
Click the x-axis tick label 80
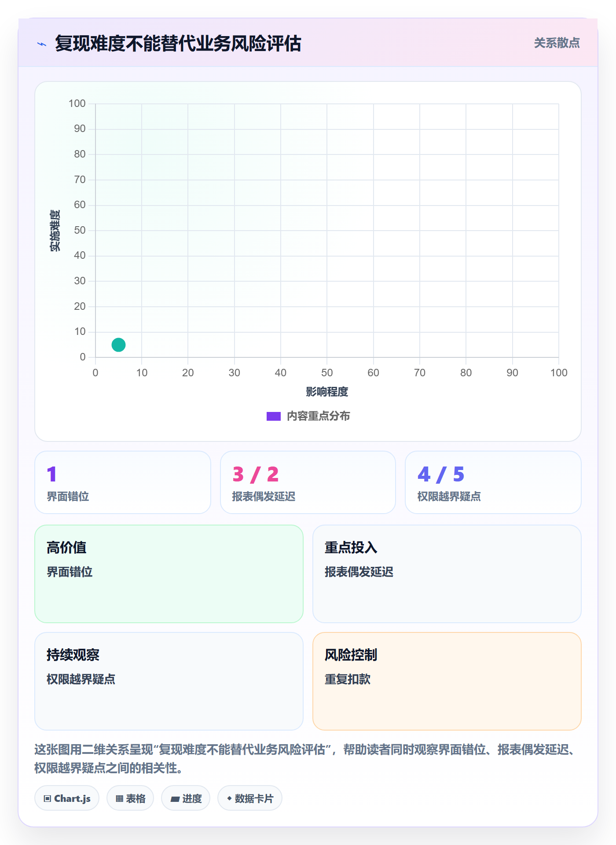[x=466, y=373]
